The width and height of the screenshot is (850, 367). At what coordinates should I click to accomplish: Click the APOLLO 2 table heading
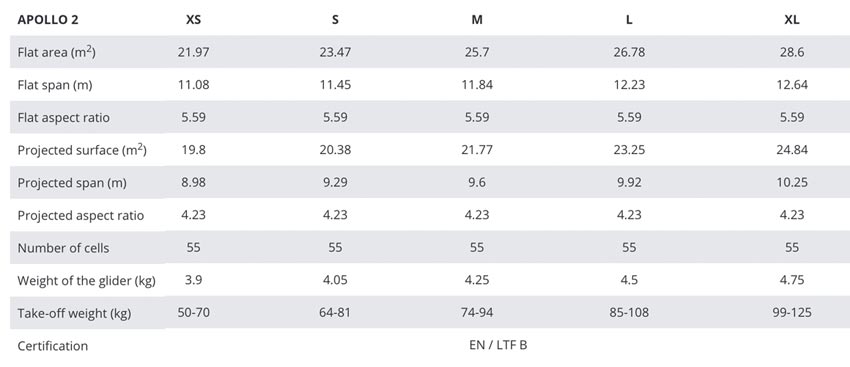pos(48,20)
